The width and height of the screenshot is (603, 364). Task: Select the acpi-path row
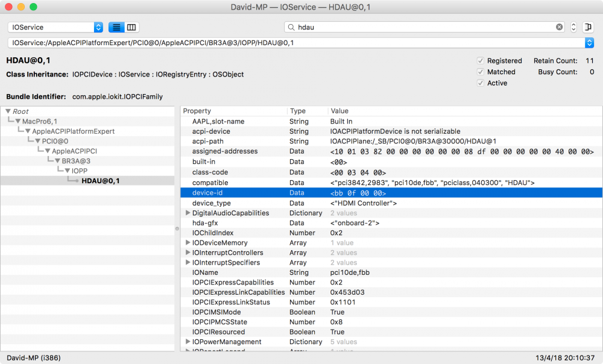tap(391, 141)
